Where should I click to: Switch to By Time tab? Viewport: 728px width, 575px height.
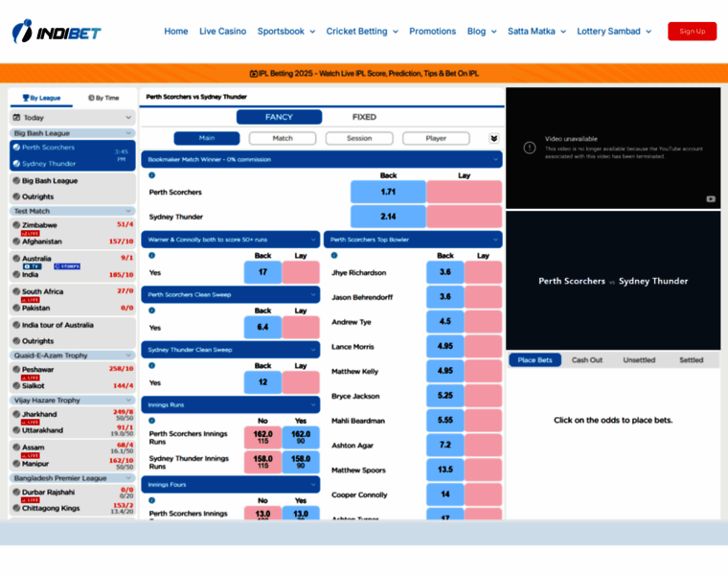(103, 98)
